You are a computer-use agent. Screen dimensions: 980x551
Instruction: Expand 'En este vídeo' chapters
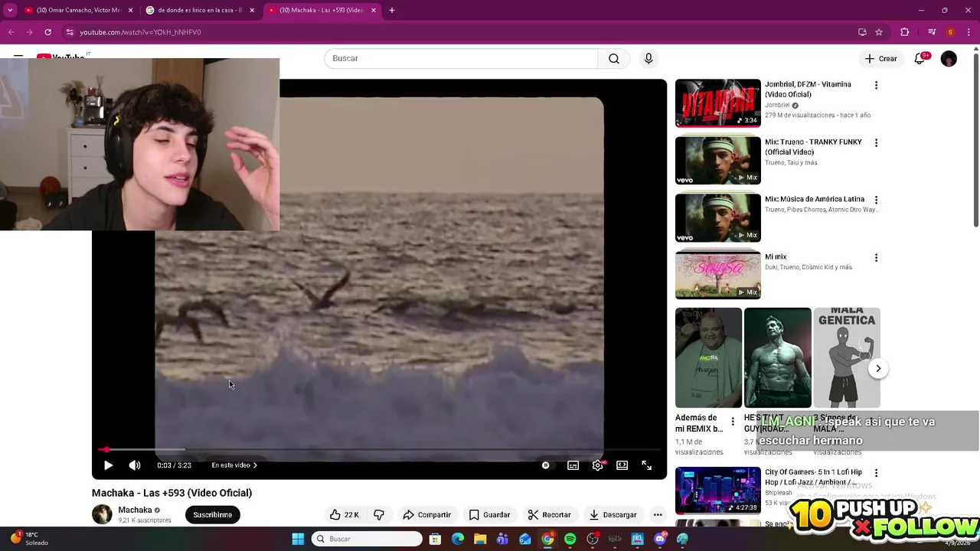tap(234, 465)
